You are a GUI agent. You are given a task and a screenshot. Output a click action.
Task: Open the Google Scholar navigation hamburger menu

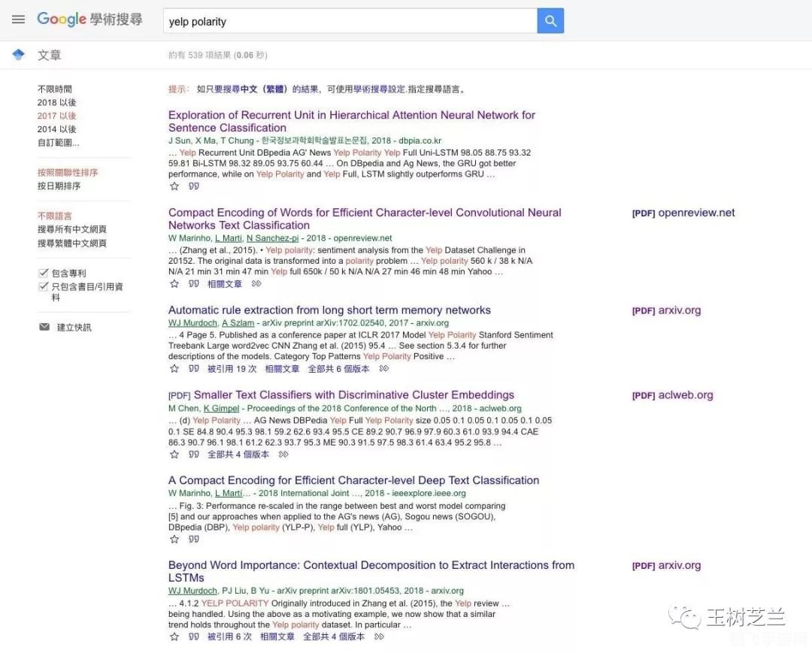coord(18,20)
